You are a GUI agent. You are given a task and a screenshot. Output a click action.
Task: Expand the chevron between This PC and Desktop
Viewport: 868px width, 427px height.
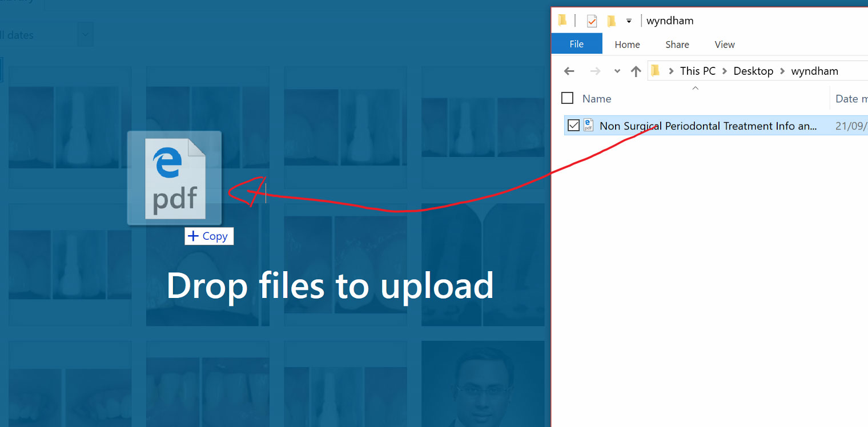click(x=725, y=71)
